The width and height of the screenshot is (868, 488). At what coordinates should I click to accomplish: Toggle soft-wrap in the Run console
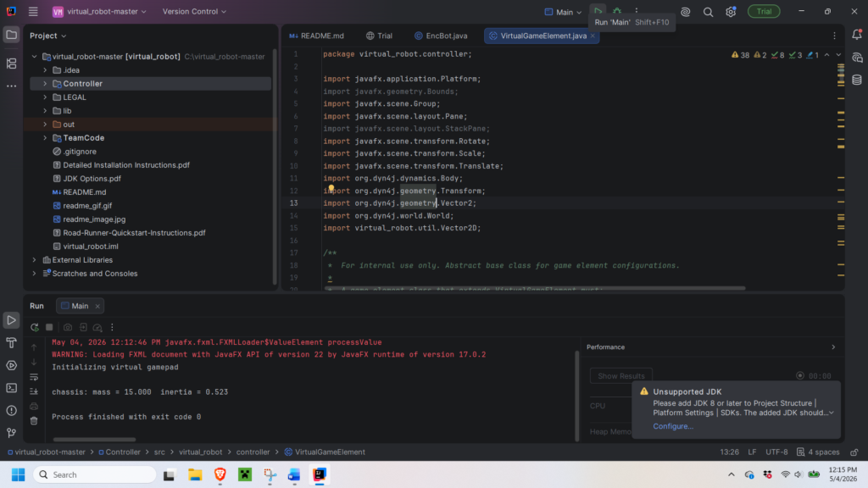(x=34, y=377)
